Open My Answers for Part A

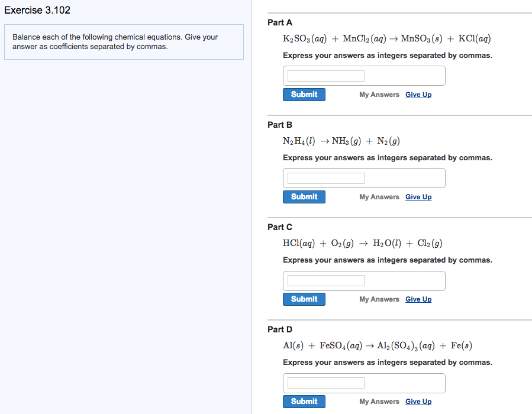[x=379, y=94]
